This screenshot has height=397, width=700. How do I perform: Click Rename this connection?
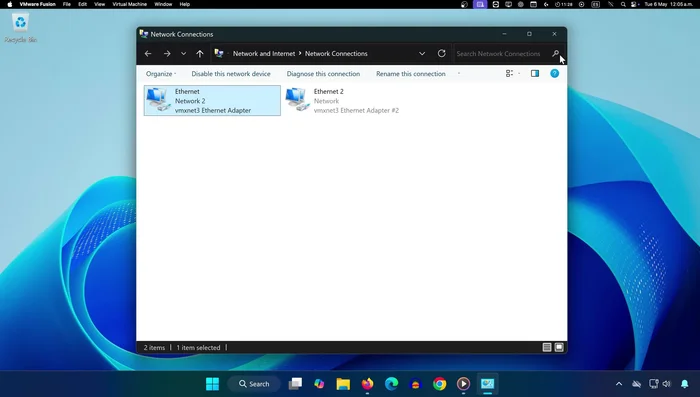pos(411,74)
